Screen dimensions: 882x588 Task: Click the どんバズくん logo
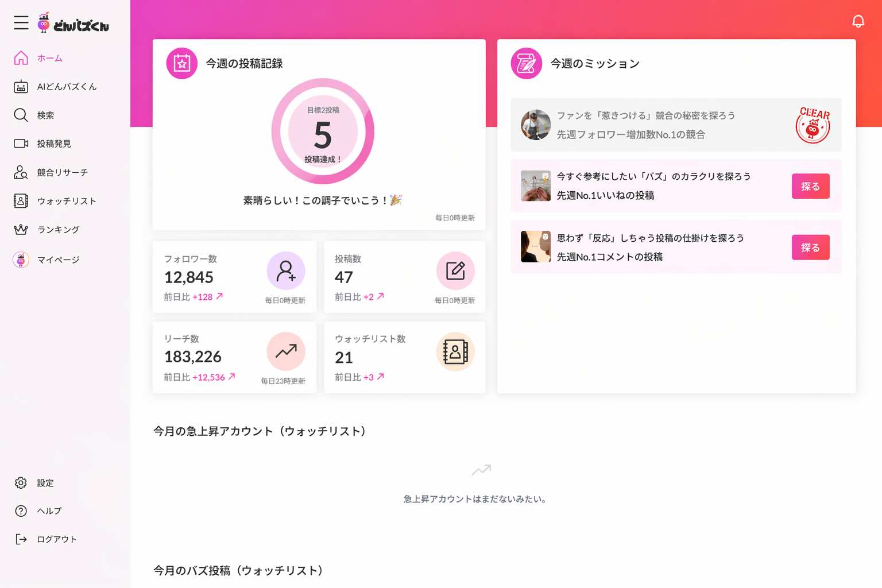coord(75,23)
